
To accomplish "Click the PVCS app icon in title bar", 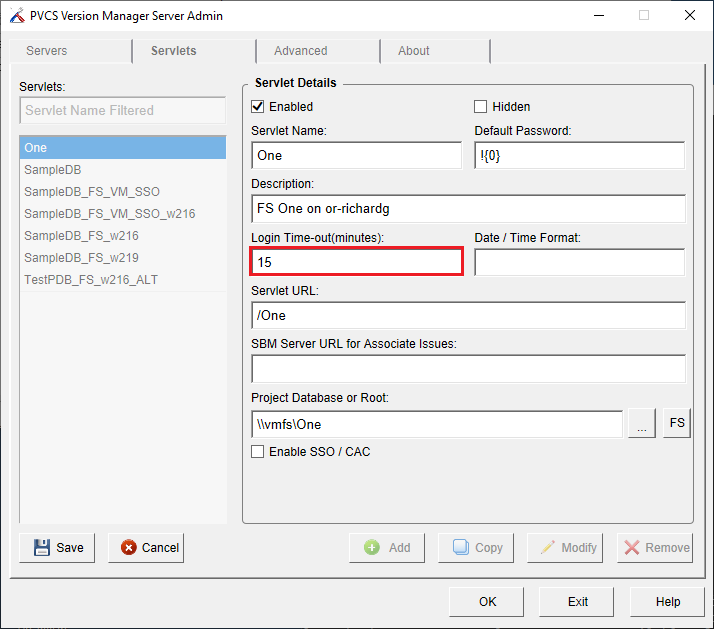I will 17,16.
